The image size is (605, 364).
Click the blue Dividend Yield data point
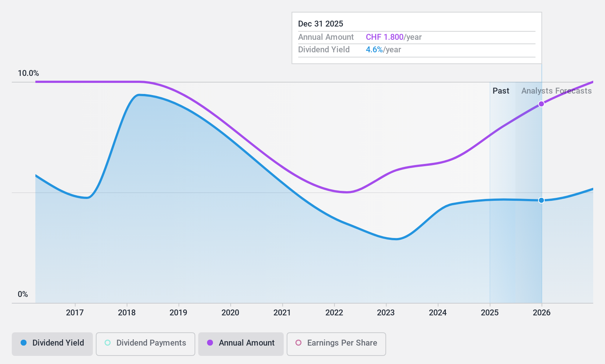(x=541, y=200)
